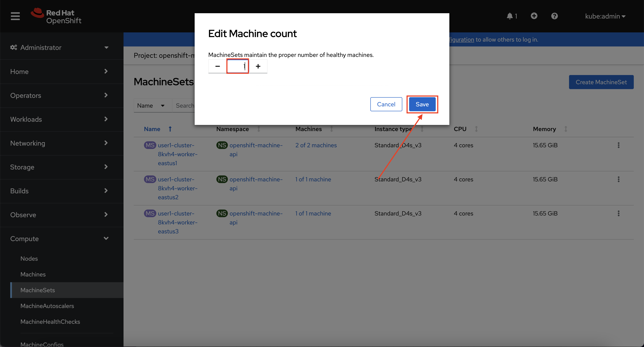Viewport: 644px width, 347px height.
Task: Click the machine count input field
Action: [237, 66]
